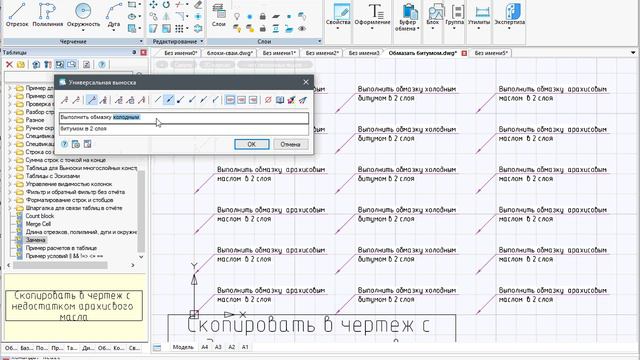This screenshot has height=360, width=640.
Task: Click the help icon in leader dialog
Action: [x=64, y=144]
